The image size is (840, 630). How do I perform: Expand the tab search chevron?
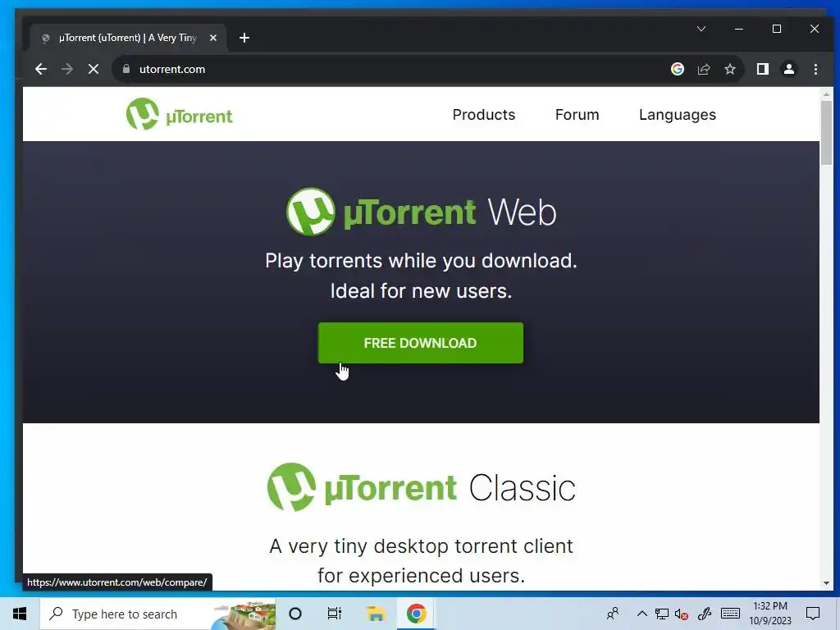(701, 29)
